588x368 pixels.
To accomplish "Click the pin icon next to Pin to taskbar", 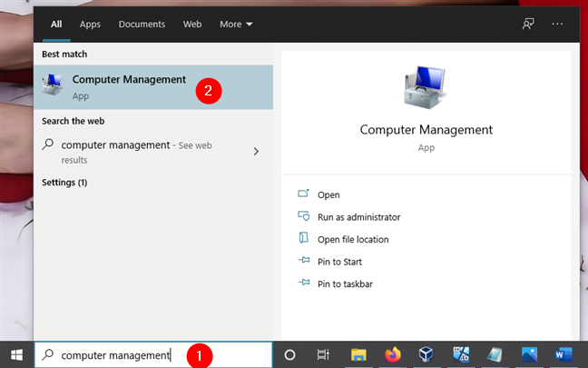I will click(304, 283).
